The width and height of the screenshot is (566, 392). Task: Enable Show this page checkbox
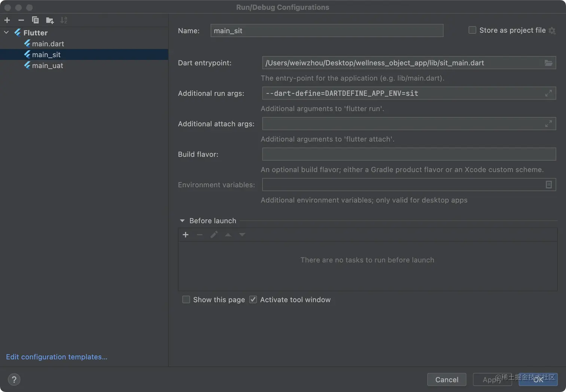pyautogui.click(x=186, y=300)
